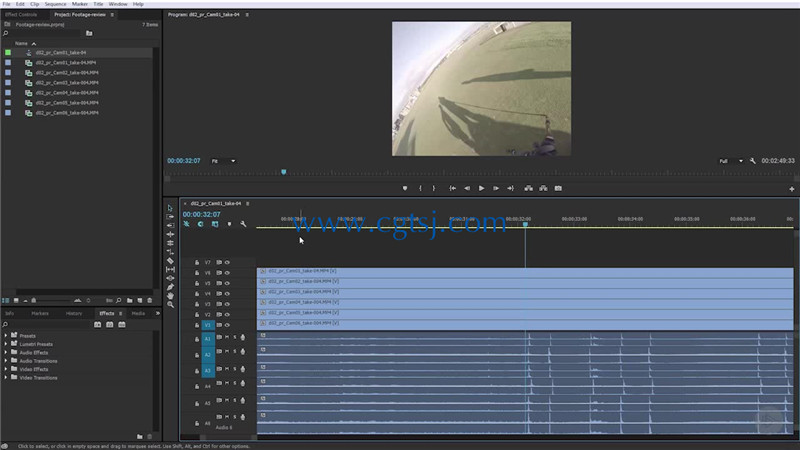
Task: Click the Export Frame camera icon
Action: [x=558, y=188]
